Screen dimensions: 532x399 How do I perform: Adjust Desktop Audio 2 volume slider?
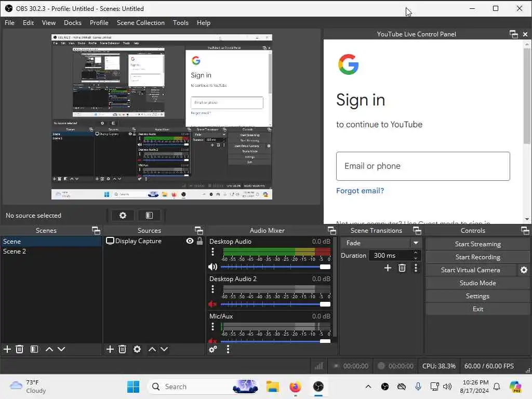tap(275, 304)
